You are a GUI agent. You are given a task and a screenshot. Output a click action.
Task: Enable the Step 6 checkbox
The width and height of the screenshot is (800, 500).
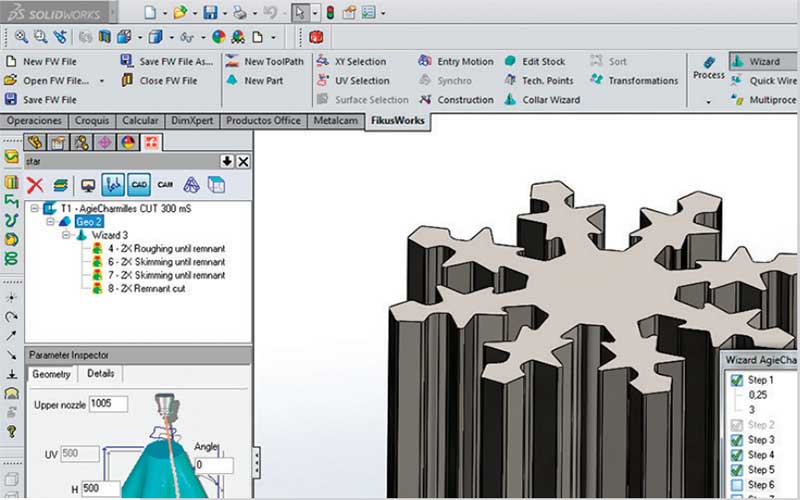[x=736, y=485]
